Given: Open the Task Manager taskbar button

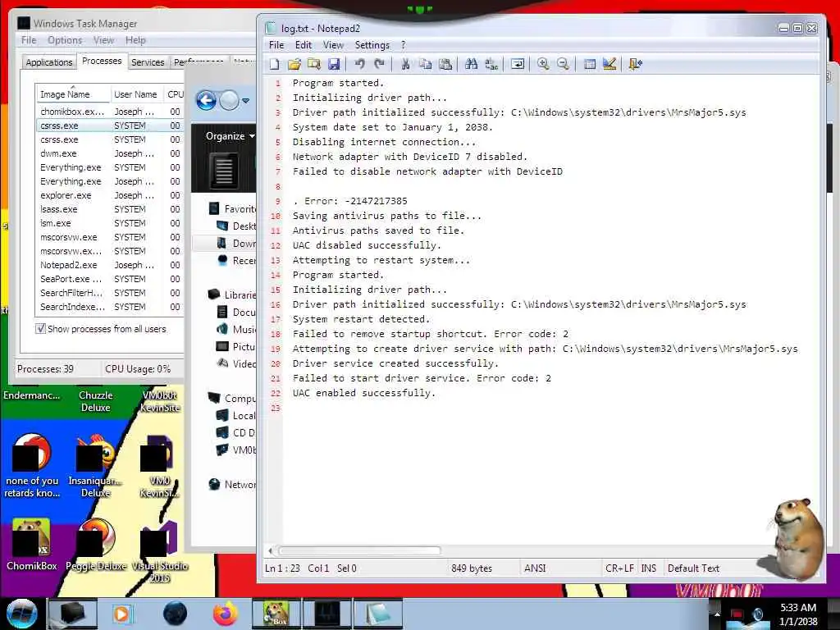Looking at the screenshot, I should point(326,614).
